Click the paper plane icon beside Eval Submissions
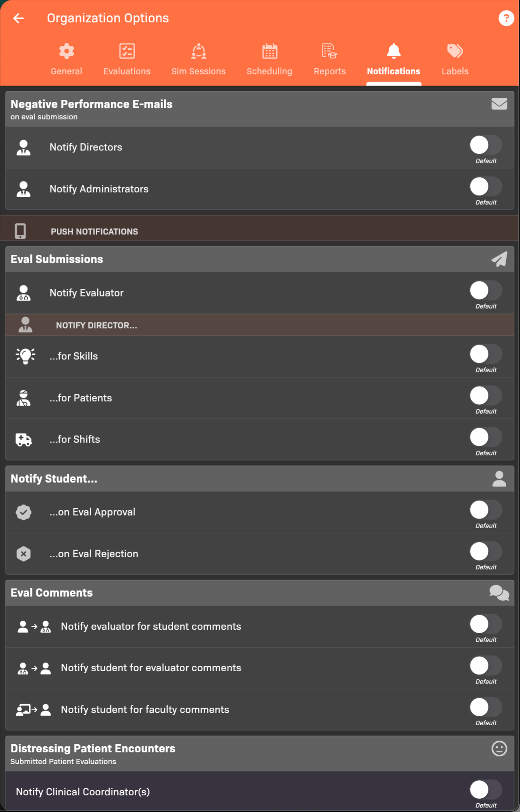The image size is (520, 812). click(x=499, y=259)
